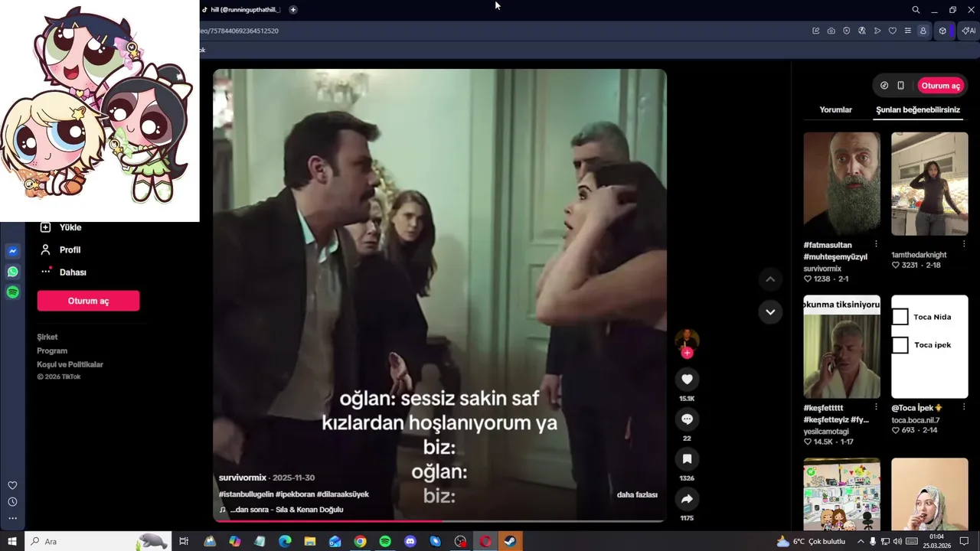This screenshot has width=980, height=551.
Task: Open the easy setup sliders icon
Action: 908,31
